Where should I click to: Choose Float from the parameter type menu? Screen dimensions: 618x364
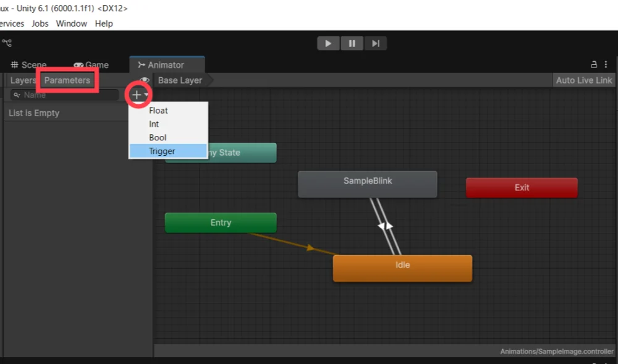click(159, 111)
